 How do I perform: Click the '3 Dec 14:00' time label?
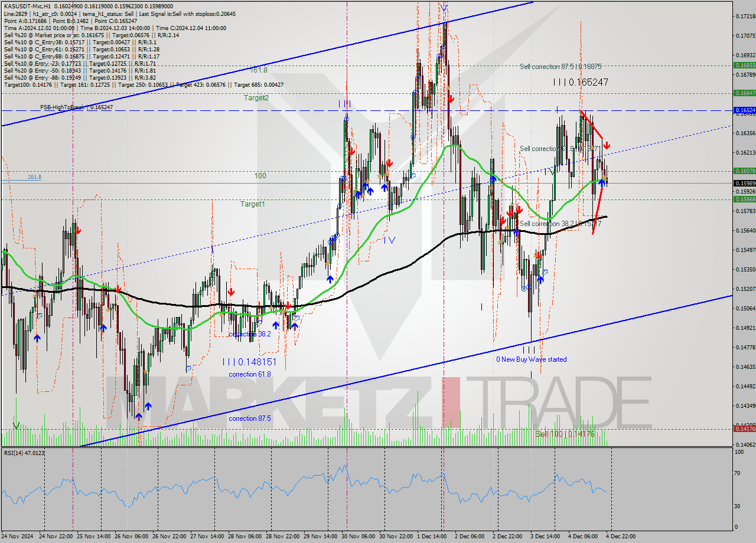546,537
